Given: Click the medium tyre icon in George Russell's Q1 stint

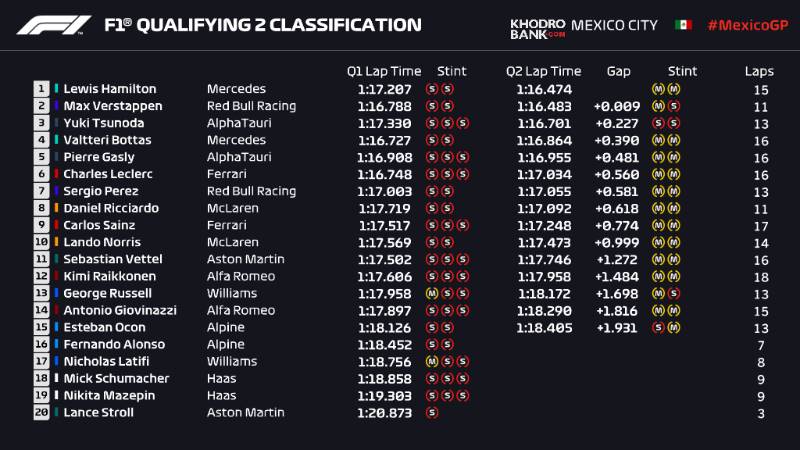Looking at the screenshot, I should 432,294.
